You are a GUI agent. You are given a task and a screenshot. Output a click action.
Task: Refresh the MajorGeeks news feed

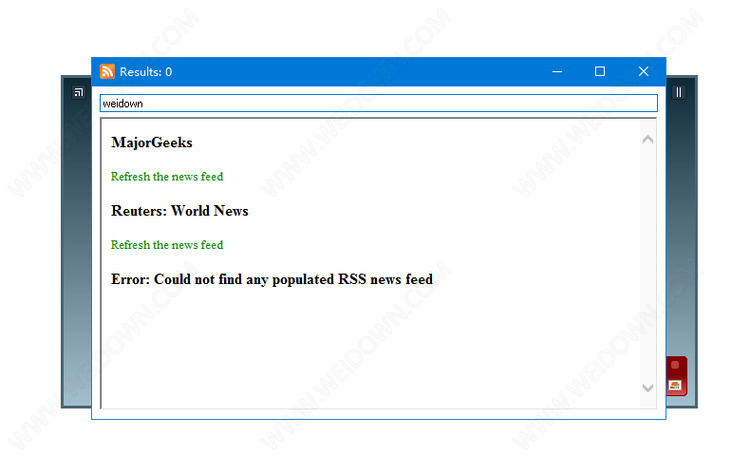click(x=167, y=177)
